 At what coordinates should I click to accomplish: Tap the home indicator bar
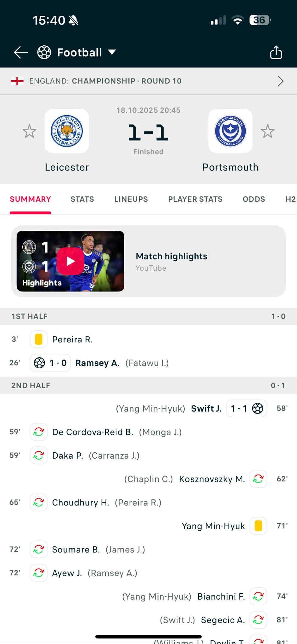tap(148, 637)
